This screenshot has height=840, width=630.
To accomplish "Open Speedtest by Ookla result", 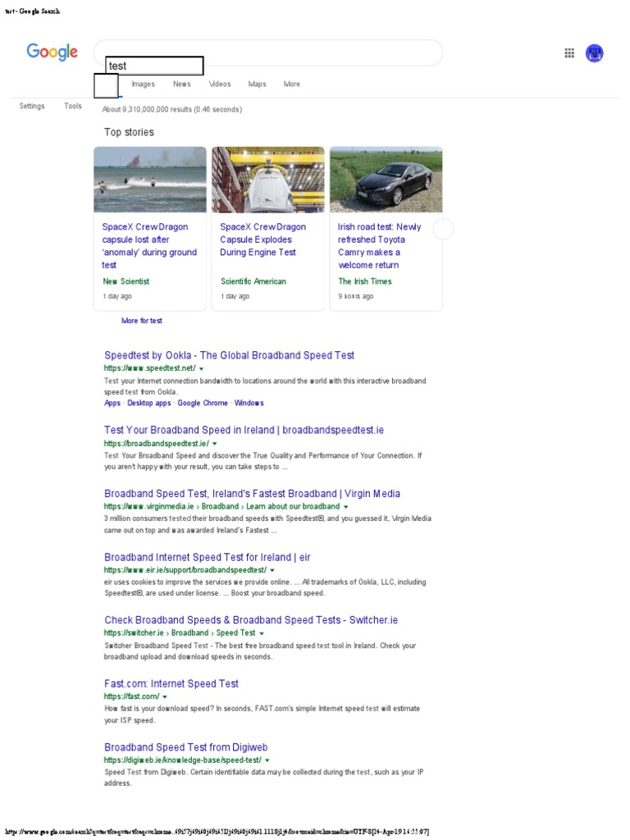I will (x=230, y=355).
